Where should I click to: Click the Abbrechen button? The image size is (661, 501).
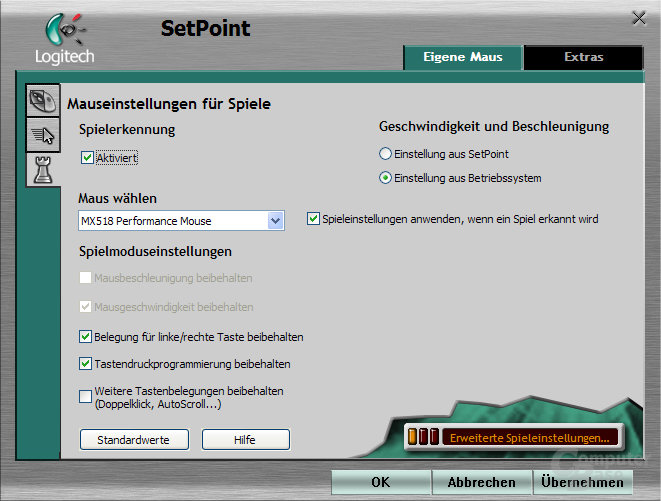[481, 482]
